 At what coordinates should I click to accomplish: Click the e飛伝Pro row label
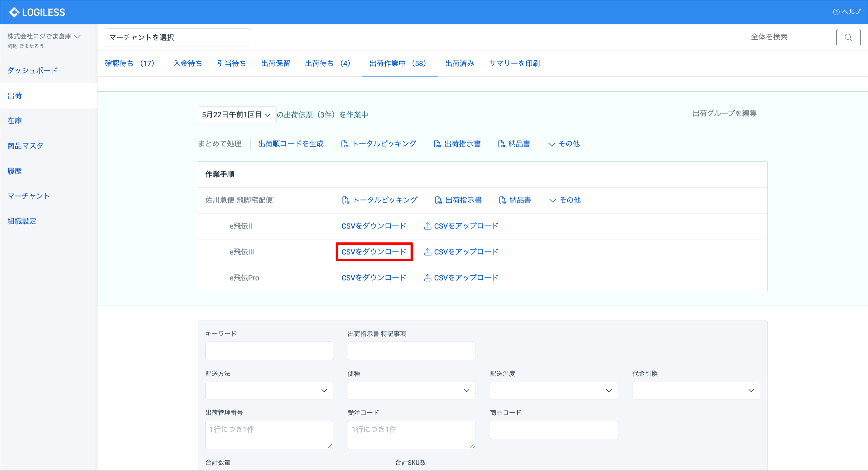244,278
